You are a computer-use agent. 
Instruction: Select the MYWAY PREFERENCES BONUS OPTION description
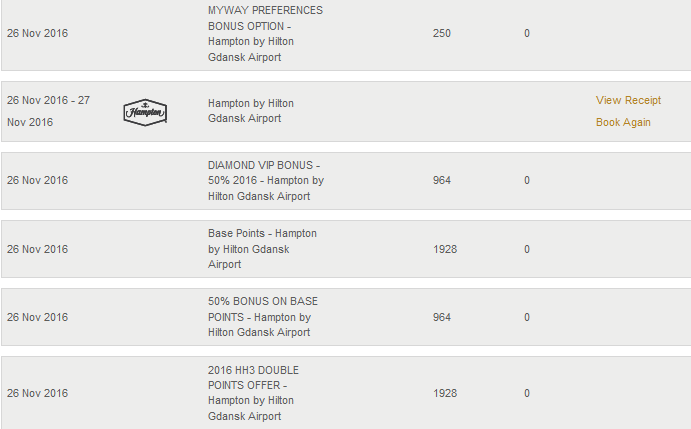tap(265, 34)
